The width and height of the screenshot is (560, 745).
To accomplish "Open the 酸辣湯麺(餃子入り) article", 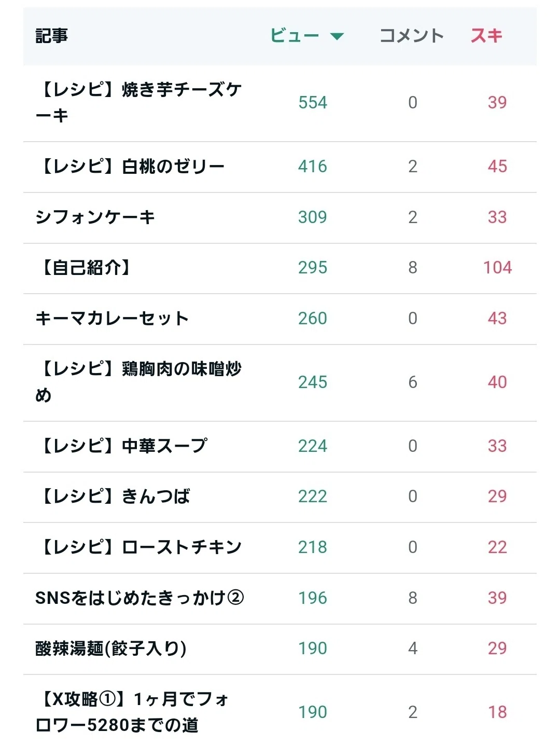I will tap(111, 649).
